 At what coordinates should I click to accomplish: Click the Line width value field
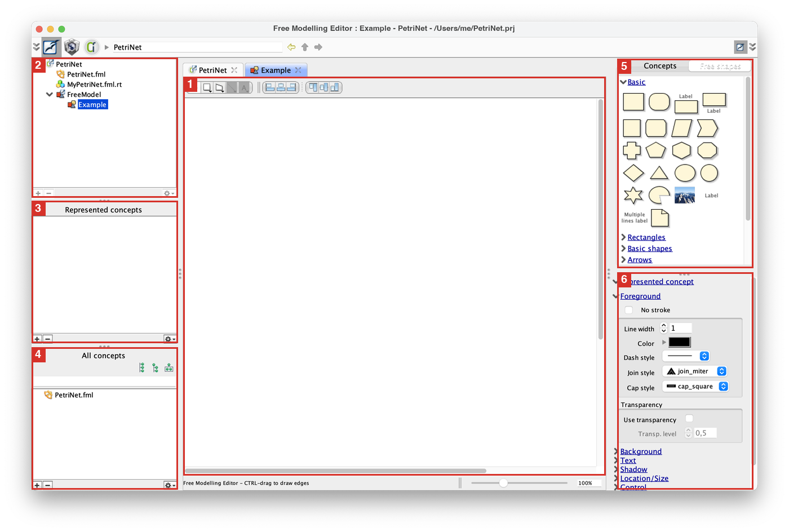(680, 328)
